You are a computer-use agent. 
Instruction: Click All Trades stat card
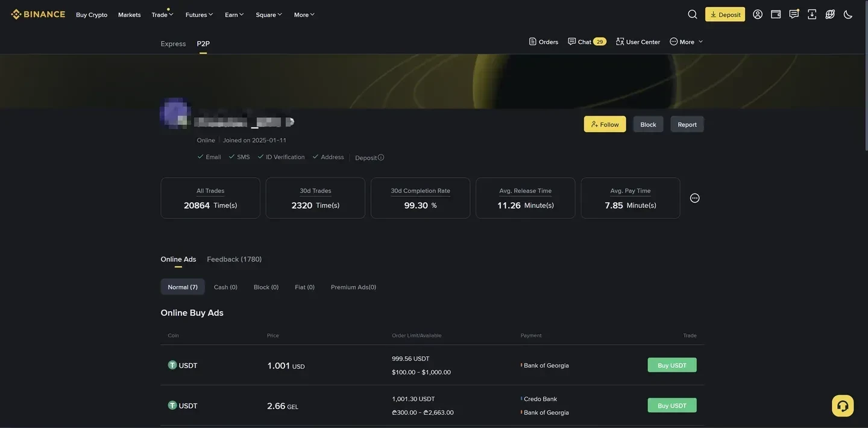coord(210,198)
